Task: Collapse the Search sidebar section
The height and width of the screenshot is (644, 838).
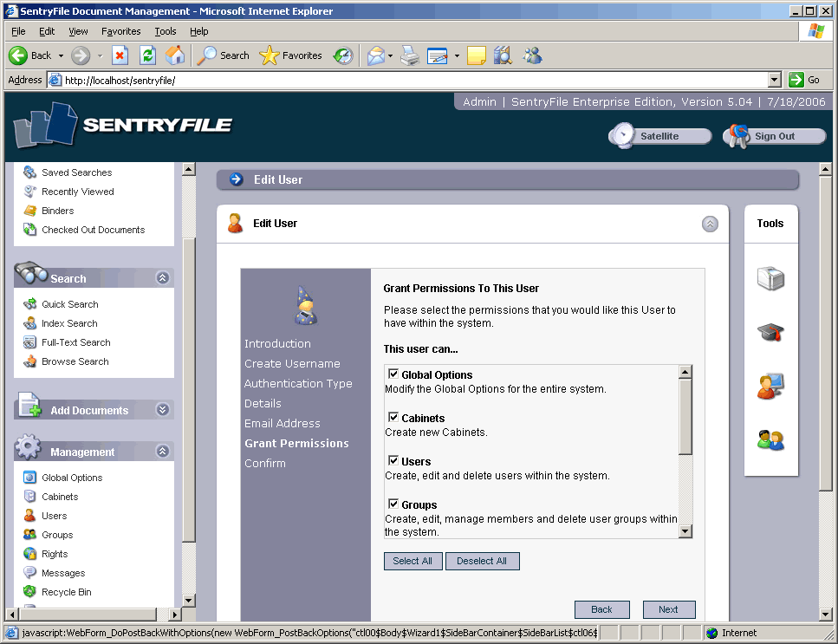Action: [x=162, y=278]
